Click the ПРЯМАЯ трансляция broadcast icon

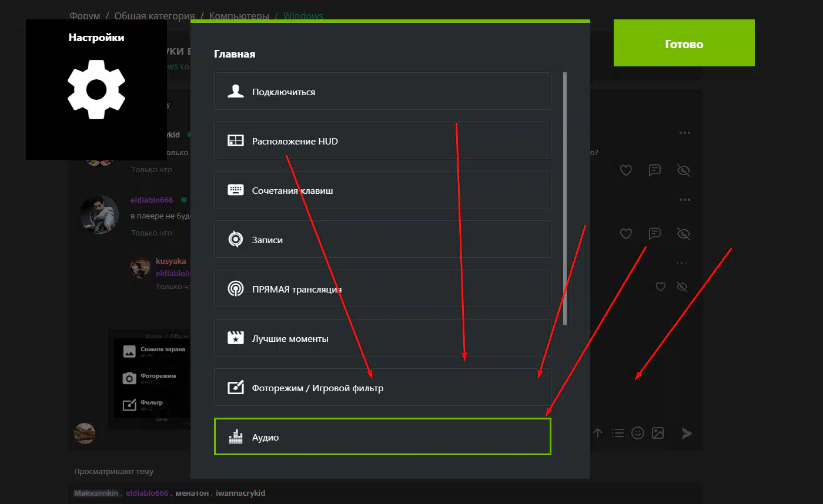(x=236, y=289)
